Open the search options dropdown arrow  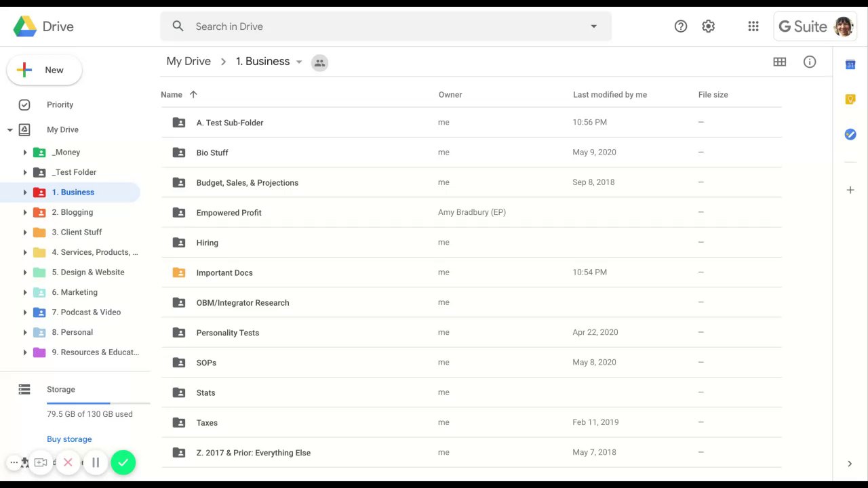[593, 26]
